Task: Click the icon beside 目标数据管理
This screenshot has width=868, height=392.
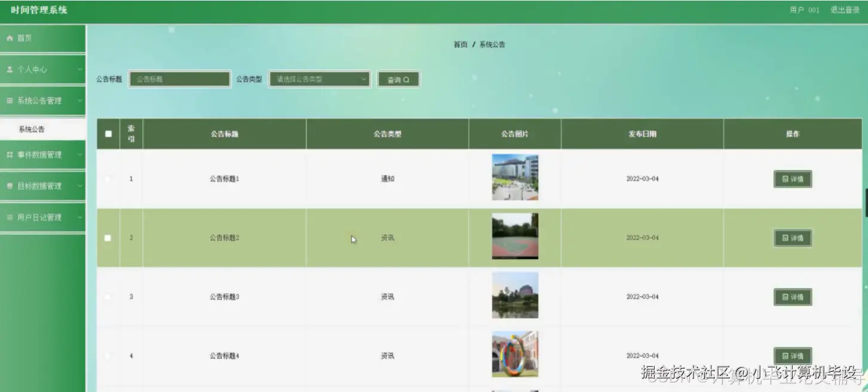Action: (x=10, y=186)
